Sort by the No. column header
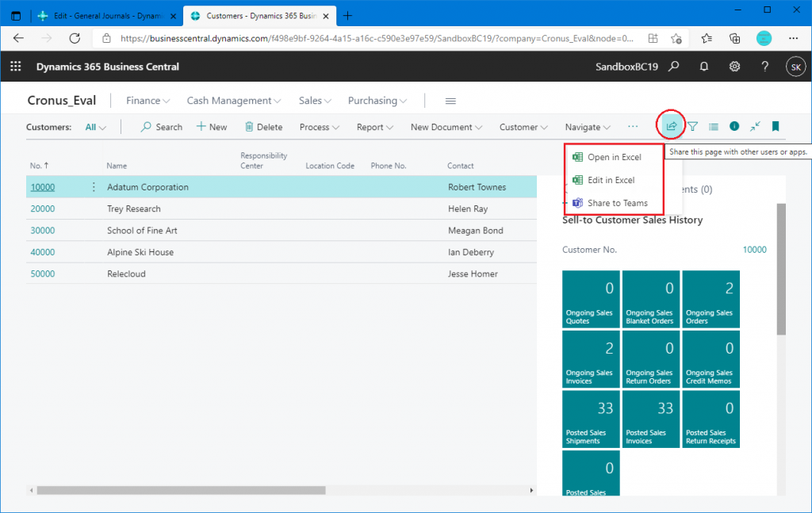This screenshot has width=812, height=513. 39,166
